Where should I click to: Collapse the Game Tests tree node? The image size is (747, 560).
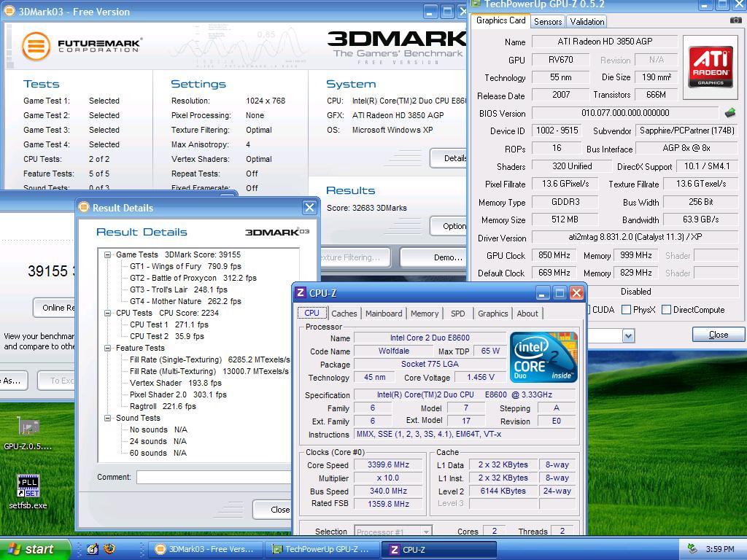pyautogui.click(x=108, y=254)
